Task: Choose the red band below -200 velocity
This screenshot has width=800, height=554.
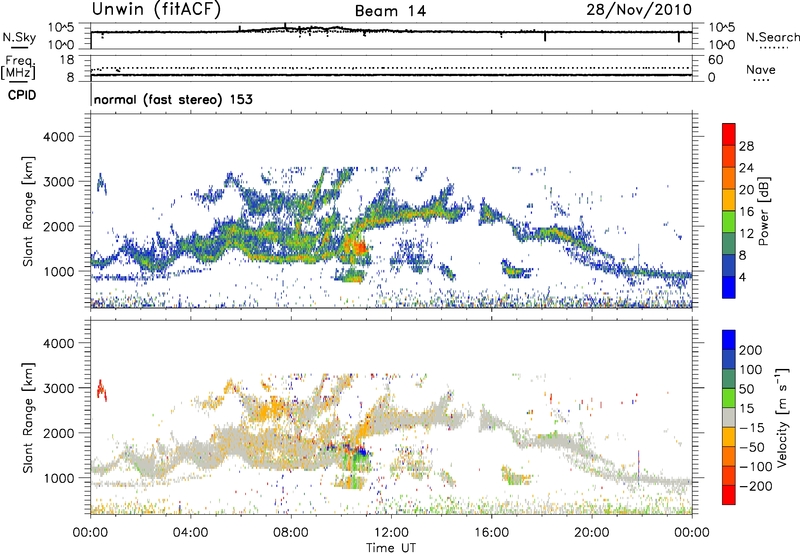Action: [729, 495]
